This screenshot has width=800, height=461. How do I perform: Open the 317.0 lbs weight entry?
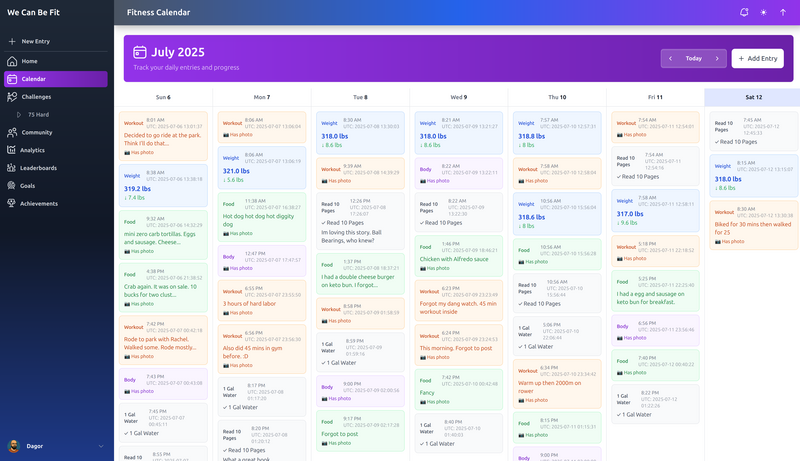coord(656,211)
